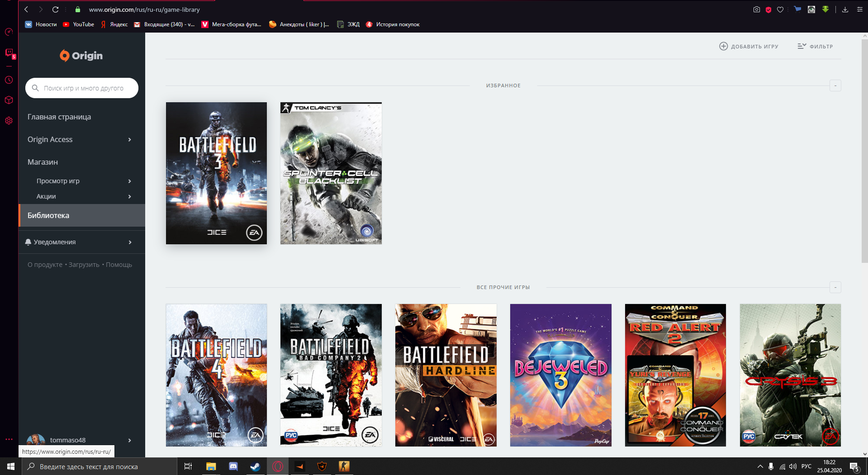The image size is (868, 475).
Task: Open the Яндекс bookmark
Action: coord(114,24)
